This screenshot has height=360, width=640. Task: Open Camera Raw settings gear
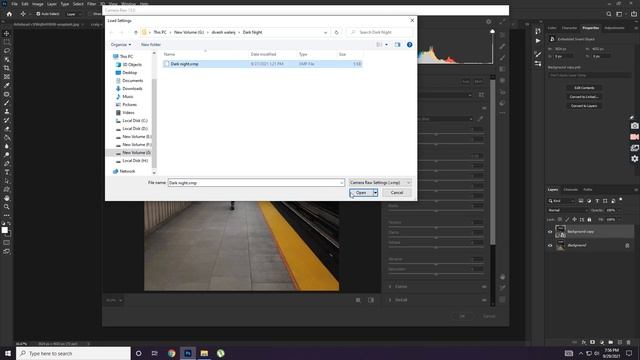tap(489, 22)
